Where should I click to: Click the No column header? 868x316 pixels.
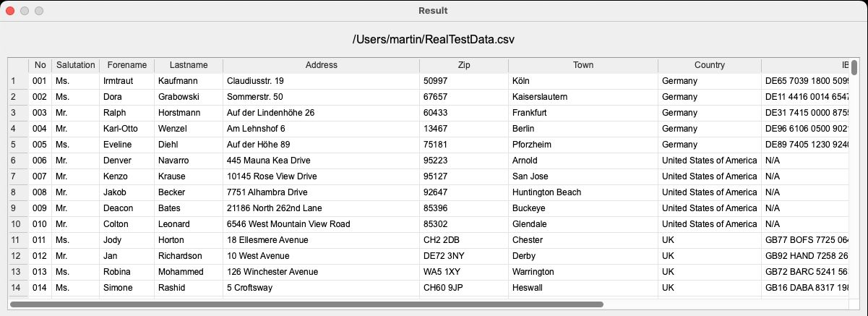(40, 65)
